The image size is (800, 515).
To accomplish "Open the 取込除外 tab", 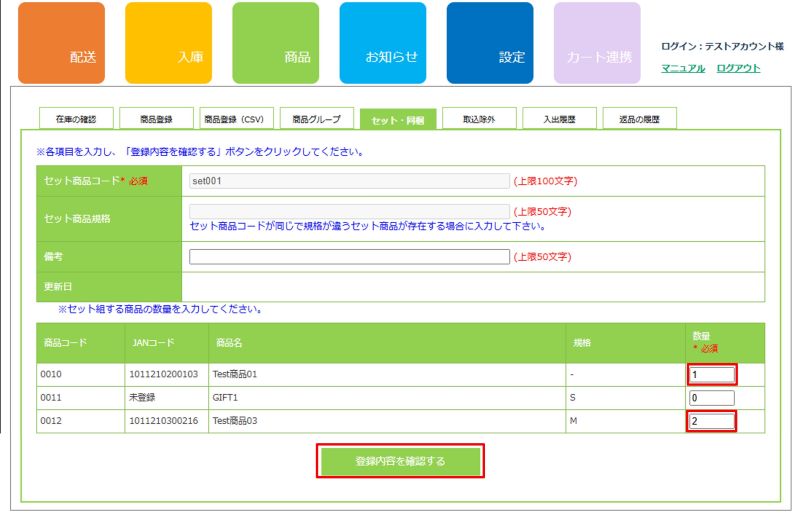I will click(479, 119).
